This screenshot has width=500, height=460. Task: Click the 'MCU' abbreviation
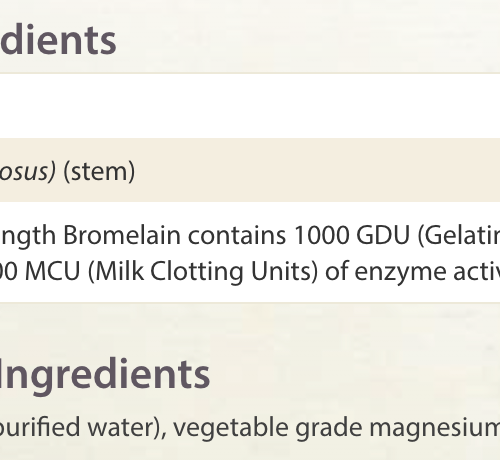(53, 271)
